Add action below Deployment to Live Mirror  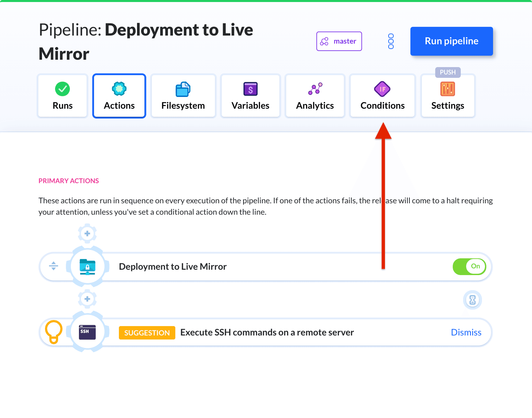[87, 299]
